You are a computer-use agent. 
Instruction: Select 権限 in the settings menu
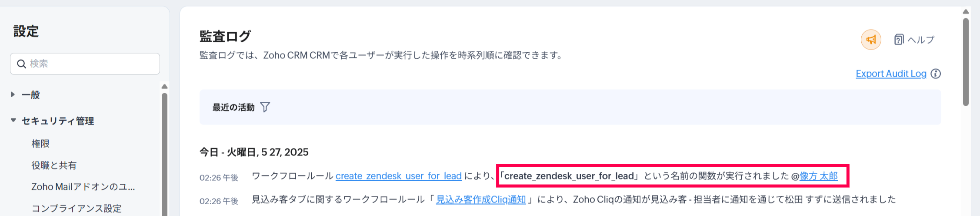[x=40, y=144]
